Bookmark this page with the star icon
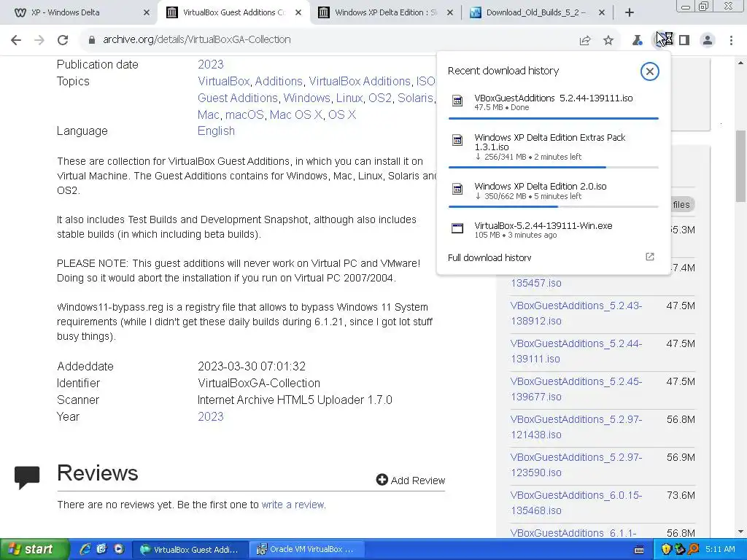The image size is (747, 560). point(608,41)
